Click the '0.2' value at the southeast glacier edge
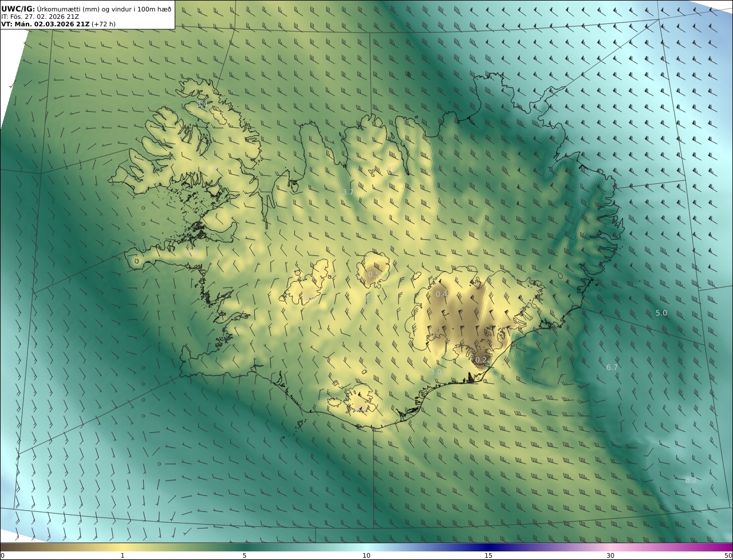733x560 pixels. (x=481, y=360)
